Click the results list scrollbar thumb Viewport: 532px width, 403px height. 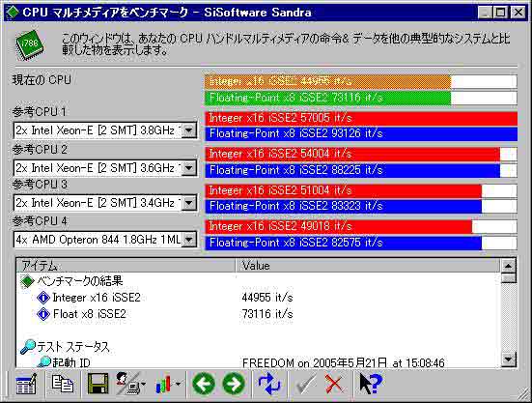point(508,278)
